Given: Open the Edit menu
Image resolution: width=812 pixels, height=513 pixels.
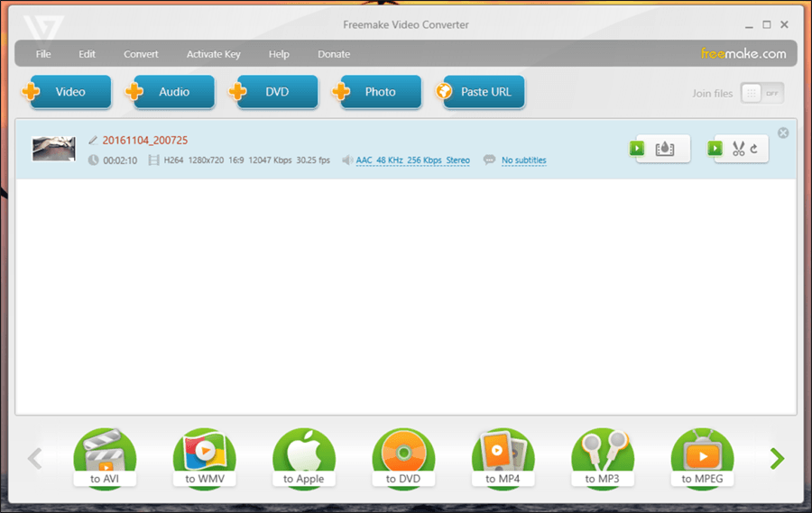Looking at the screenshot, I should [x=87, y=54].
